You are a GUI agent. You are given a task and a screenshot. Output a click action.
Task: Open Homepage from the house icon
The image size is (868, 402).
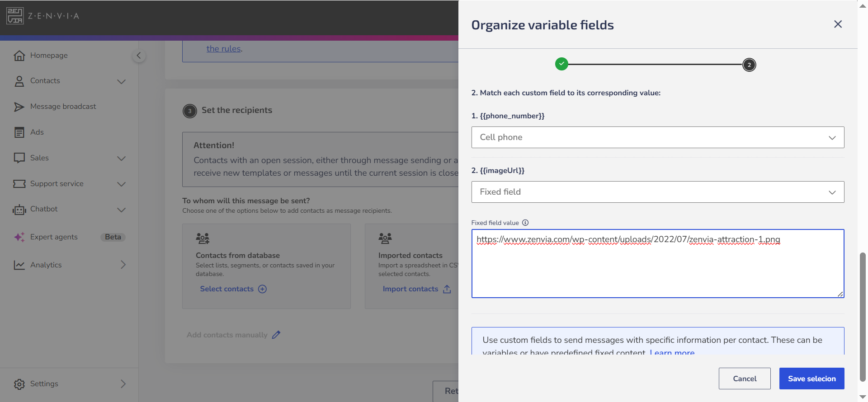(19, 56)
